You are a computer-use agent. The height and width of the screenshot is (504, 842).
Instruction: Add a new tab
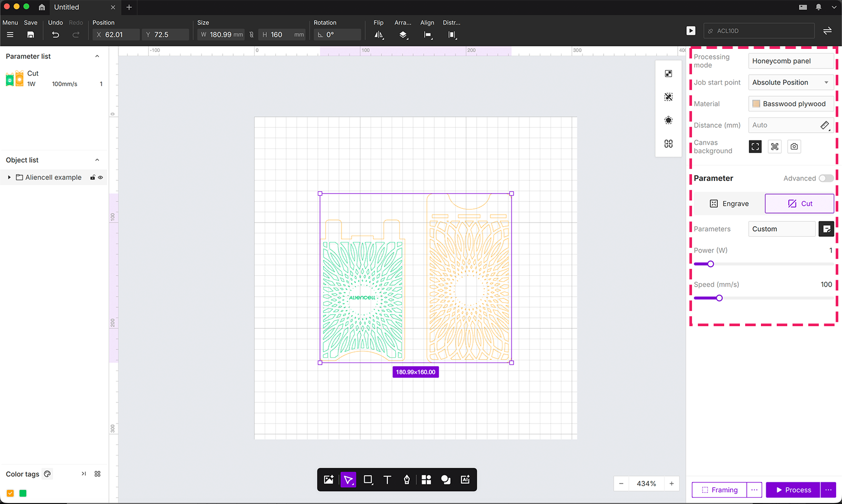(x=129, y=7)
